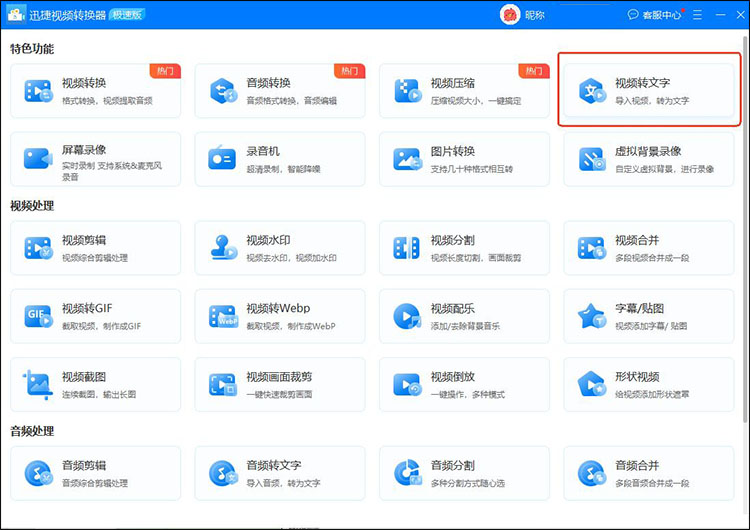This screenshot has height=530, width=750.
Task: Click "超清录制，智能降噪" description
Action: pos(284,169)
